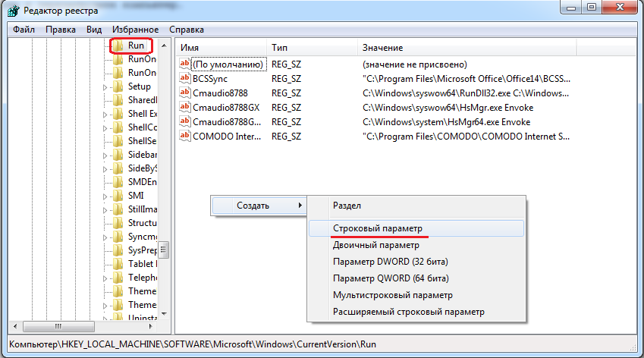Click the BCSSync string value icon
Viewport: 644px width, 358px height.
click(x=184, y=78)
